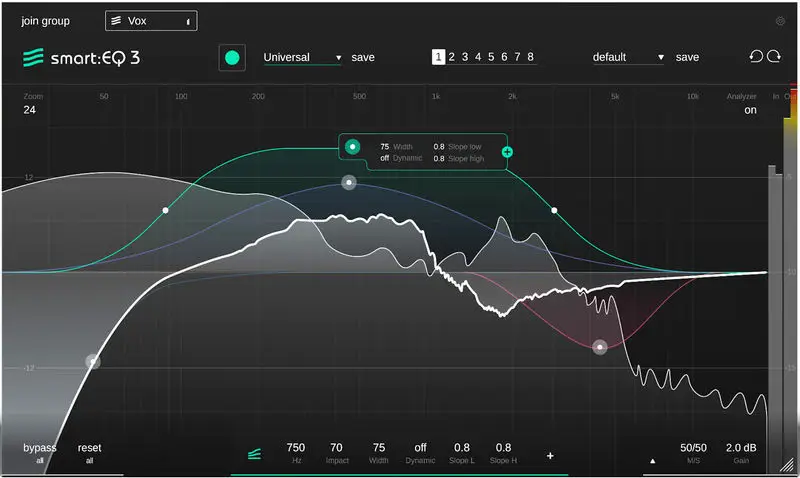Image resolution: width=800 pixels, height=478 pixels.
Task: Click the green smart:EQ learn button
Action: click(x=232, y=58)
